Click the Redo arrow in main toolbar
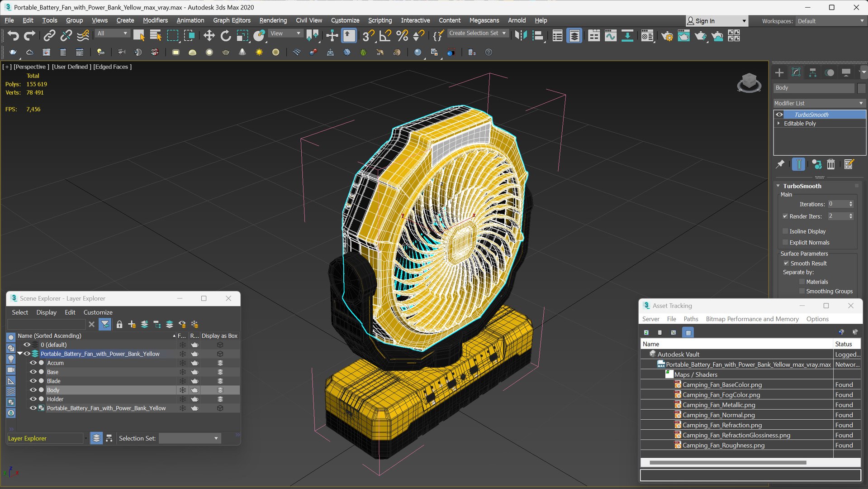868x489 pixels. coord(30,36)
